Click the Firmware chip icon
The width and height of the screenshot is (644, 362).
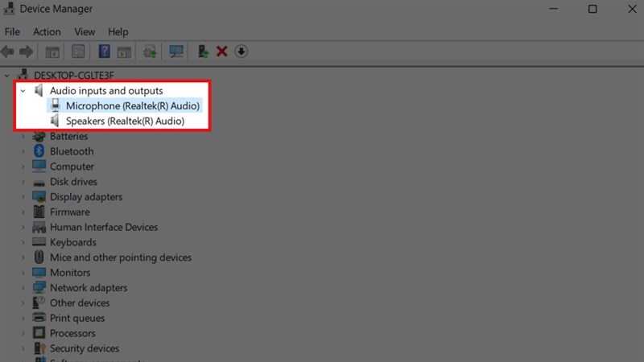[39, 212]
